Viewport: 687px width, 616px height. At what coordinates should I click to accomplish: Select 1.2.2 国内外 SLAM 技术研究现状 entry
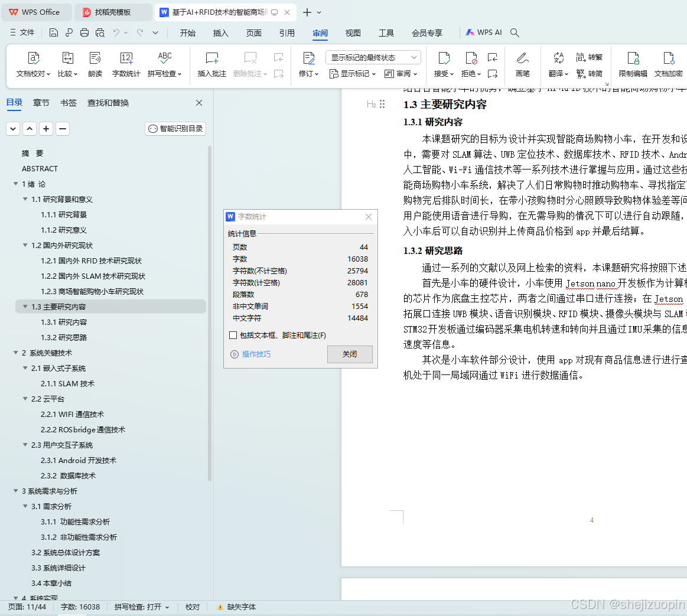[x=93, y=276]
